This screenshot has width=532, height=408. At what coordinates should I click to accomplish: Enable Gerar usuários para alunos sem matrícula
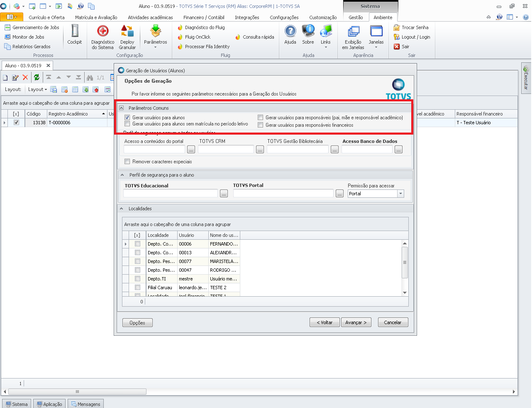127,124
